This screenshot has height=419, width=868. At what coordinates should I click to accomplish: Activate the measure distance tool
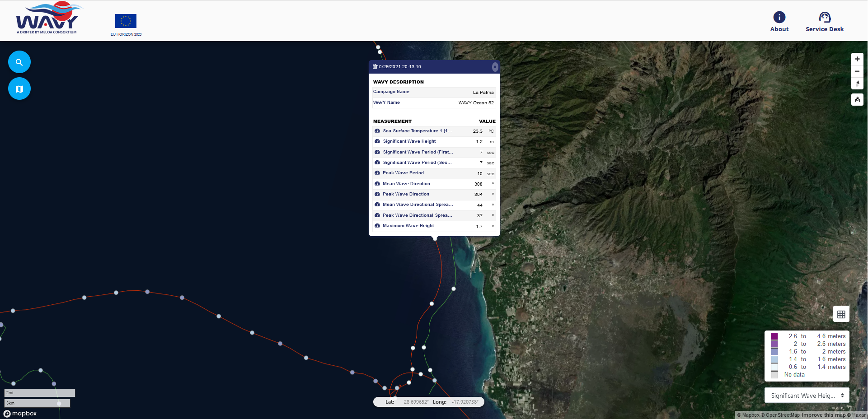point(857,99)
